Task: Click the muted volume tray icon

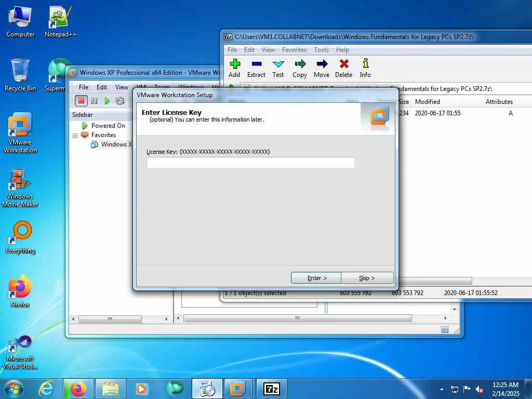Action: click(x=480, y=390)
